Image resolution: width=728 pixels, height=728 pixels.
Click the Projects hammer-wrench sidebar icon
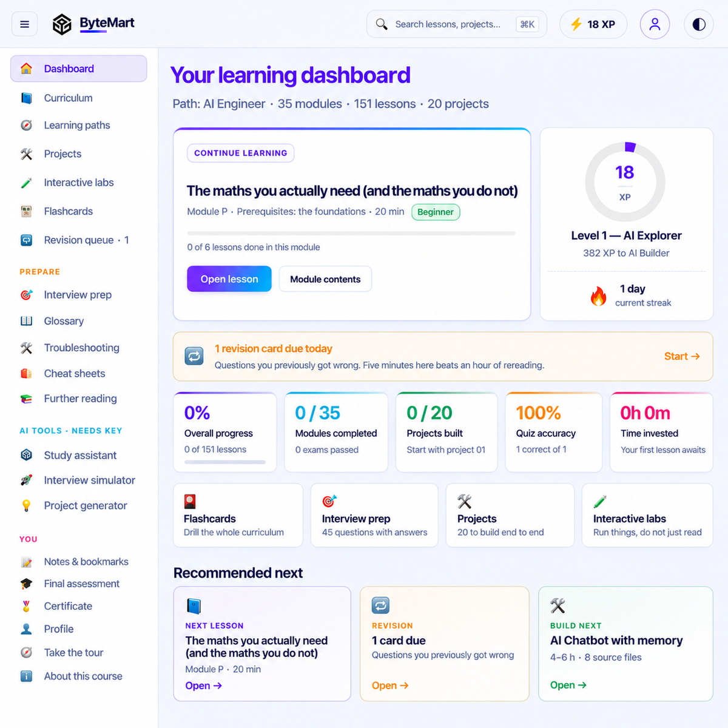[x=26, y=154]
